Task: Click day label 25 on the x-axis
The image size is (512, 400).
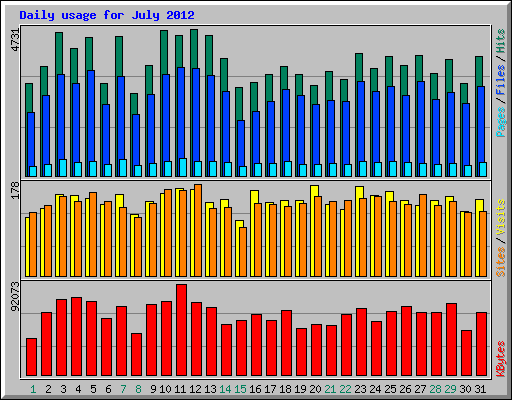Action: 390,389
